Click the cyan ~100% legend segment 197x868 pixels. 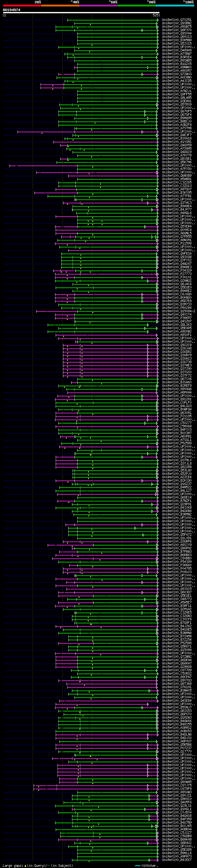click(x=175, y=6)
